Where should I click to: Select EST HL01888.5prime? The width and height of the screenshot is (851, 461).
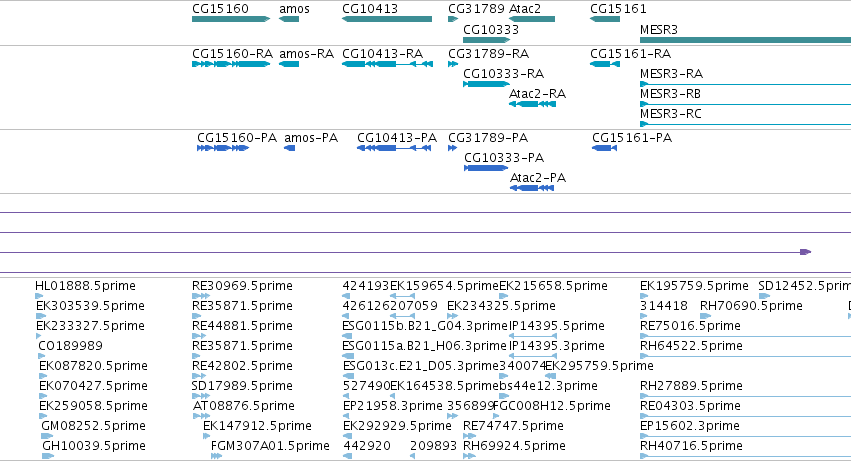85,286
